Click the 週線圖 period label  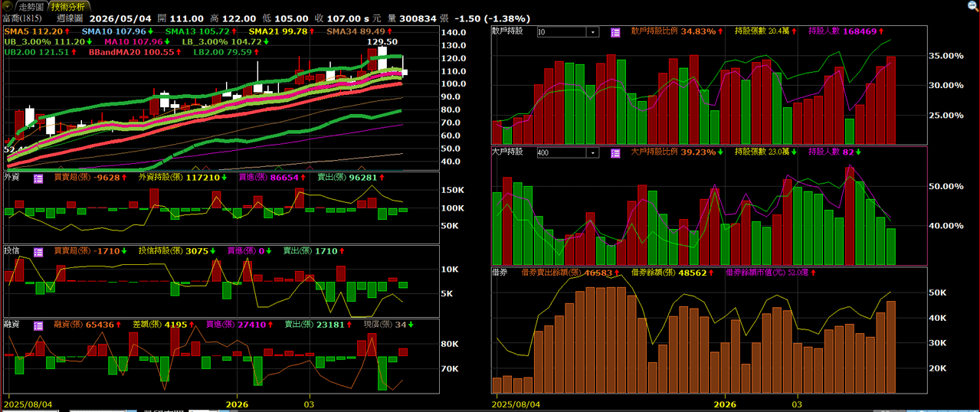point(70,18)
